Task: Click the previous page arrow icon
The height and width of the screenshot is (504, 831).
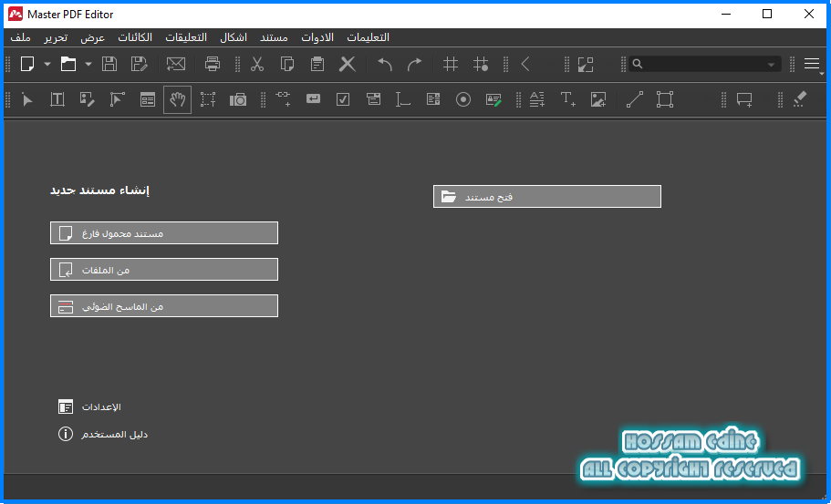Action: [525, 64]
